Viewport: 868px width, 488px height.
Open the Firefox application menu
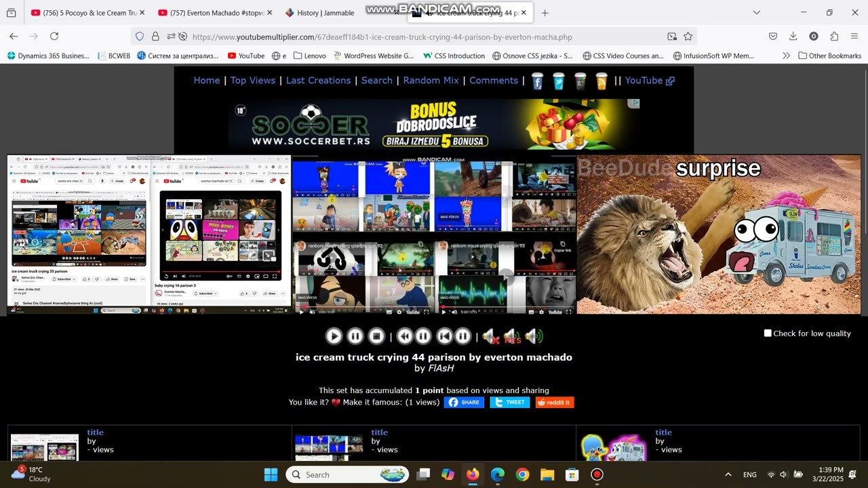point(854,37)
